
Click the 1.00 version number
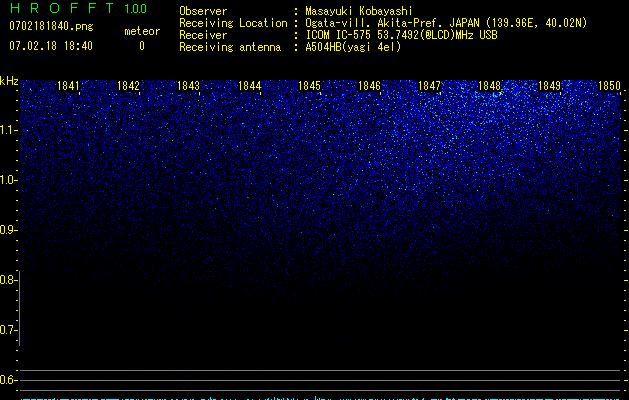pyautogui.click(x=133, y=9)
